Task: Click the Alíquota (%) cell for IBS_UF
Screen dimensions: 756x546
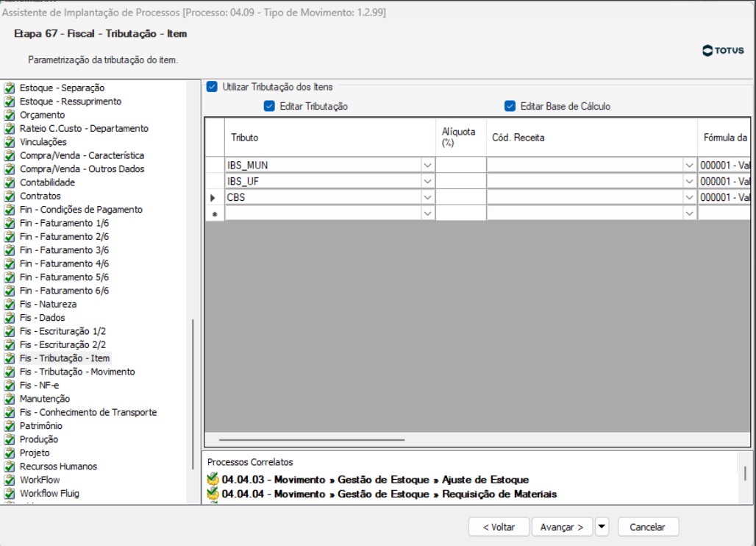Action: tap(460, 181)
